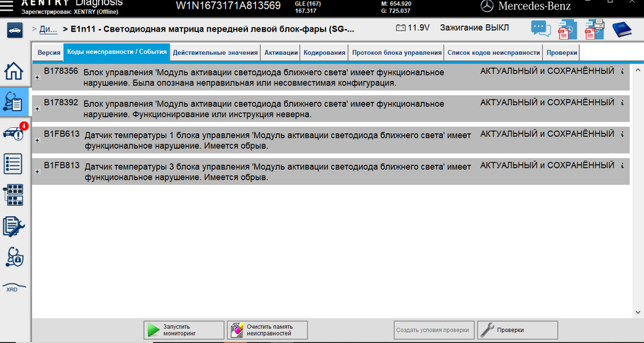
Task: Expand fault code B178392 details
Action: [x=38, y=109]
